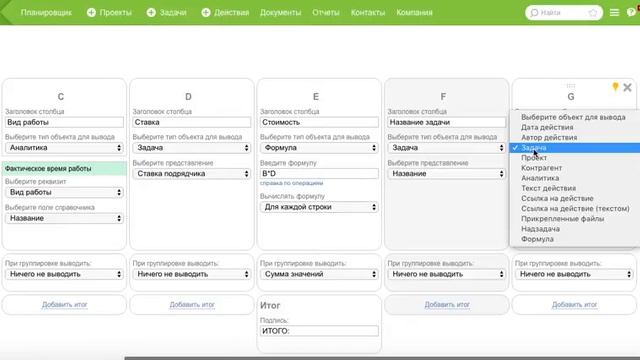Select Контрагент from the dropdown list

point(575,168)
